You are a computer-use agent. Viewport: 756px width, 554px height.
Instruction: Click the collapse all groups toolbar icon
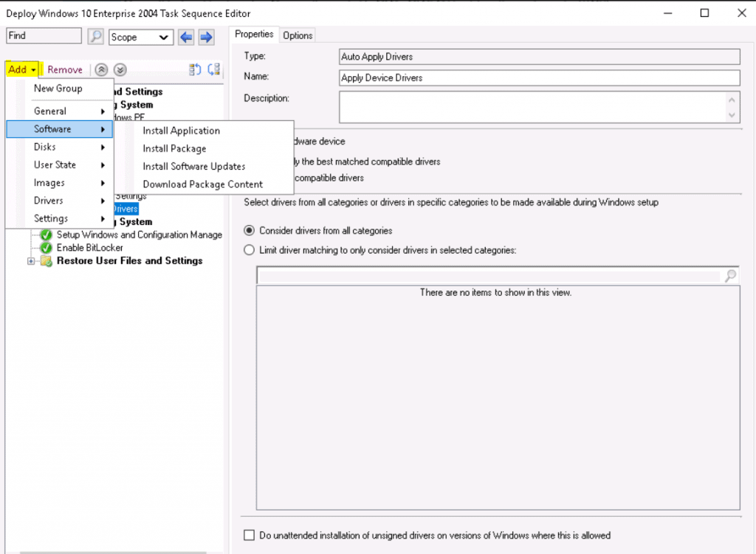click(213, 70)
